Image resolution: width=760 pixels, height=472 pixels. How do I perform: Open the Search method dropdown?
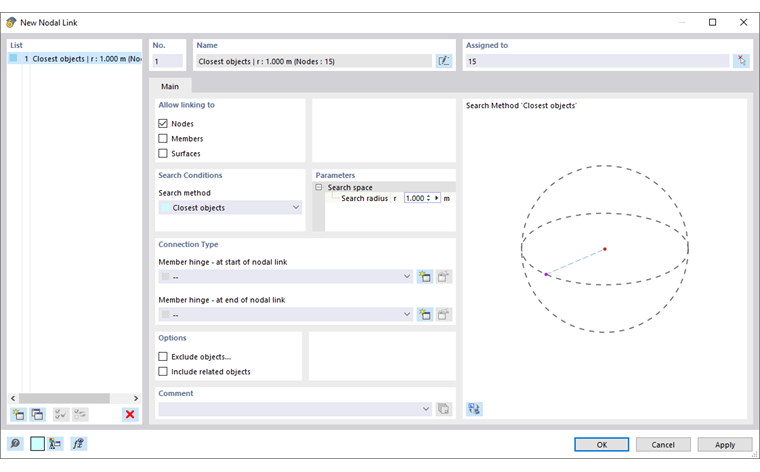[230, 207]
